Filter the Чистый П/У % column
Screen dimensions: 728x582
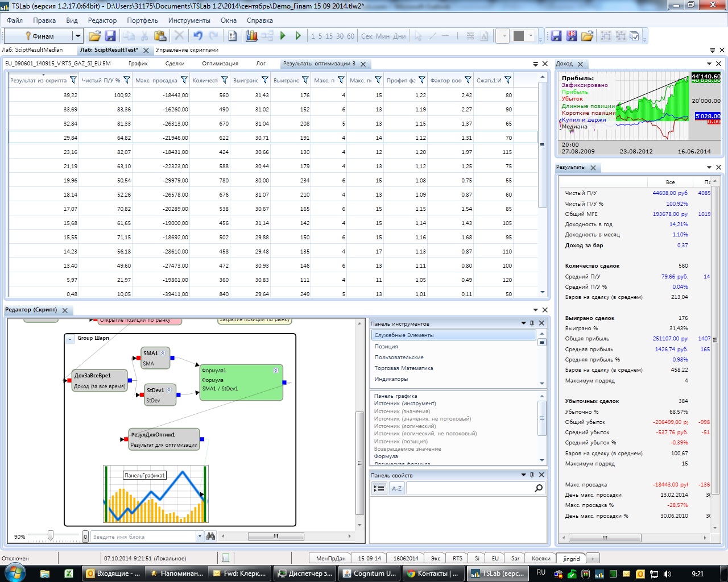click(127, 80)
